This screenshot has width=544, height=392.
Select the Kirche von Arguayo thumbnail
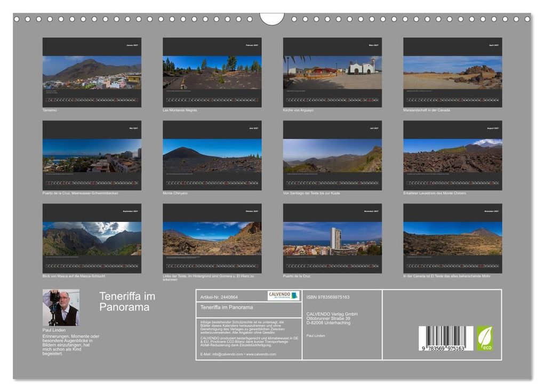[332, 72]
